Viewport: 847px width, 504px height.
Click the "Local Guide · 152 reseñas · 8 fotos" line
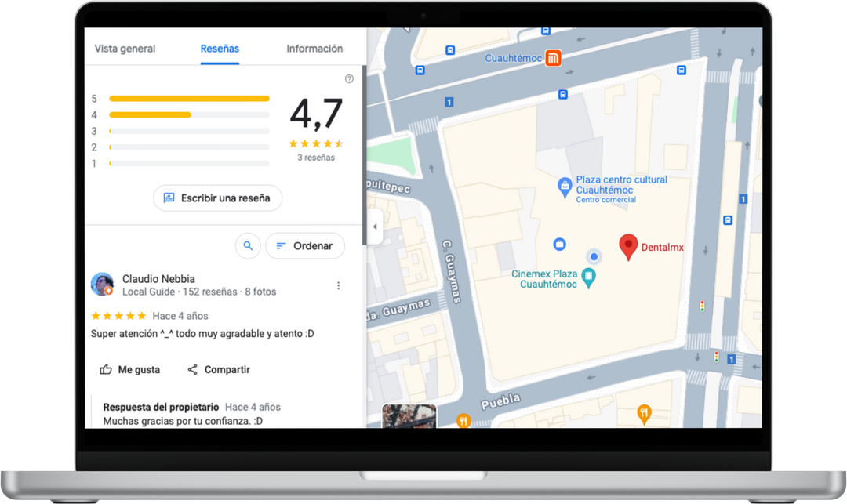pyautogui.click(x=199, y=292)
